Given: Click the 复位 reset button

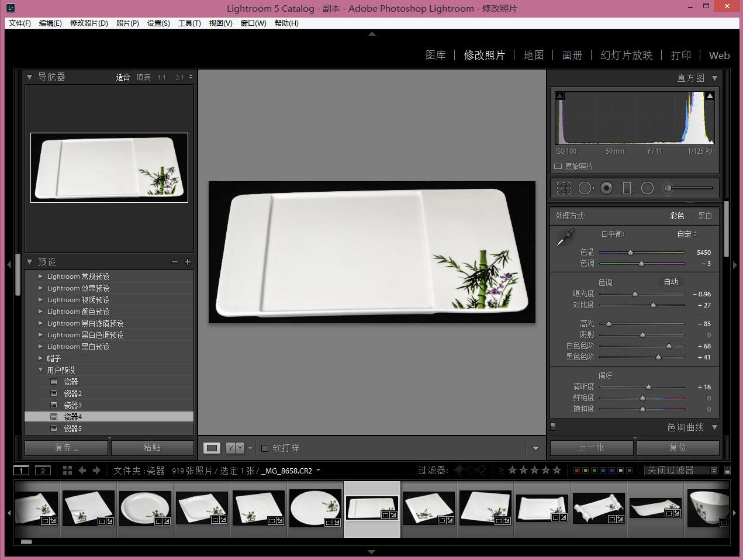Looking at the screenshot, I should click(678, 448).
